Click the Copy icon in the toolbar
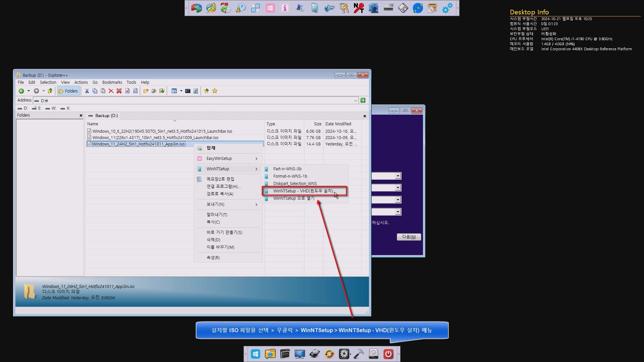The image size is (644, 362). pyautogui.click(x=95, y=91)
